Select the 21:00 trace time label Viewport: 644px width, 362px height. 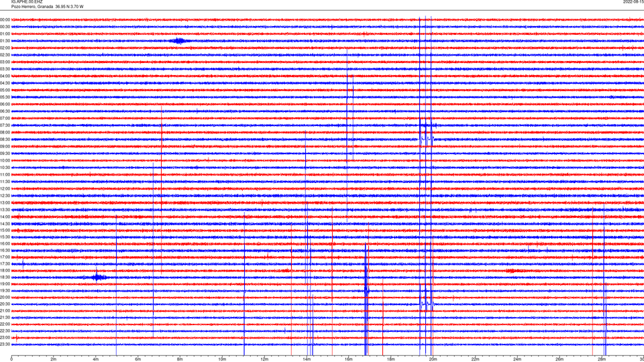tap(5, 311)
